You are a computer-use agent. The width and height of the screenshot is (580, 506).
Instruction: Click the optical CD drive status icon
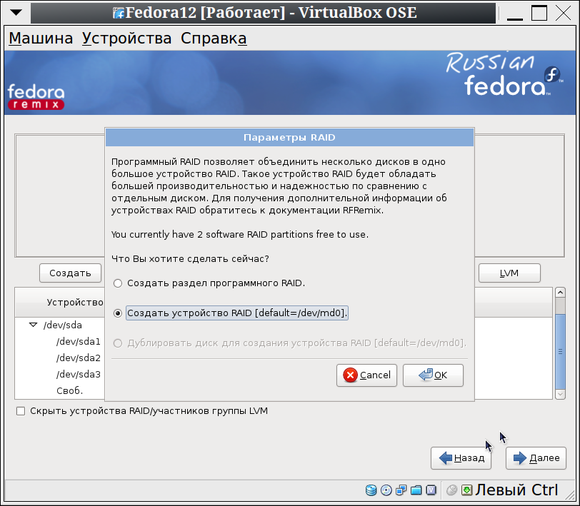coord(386,490)
